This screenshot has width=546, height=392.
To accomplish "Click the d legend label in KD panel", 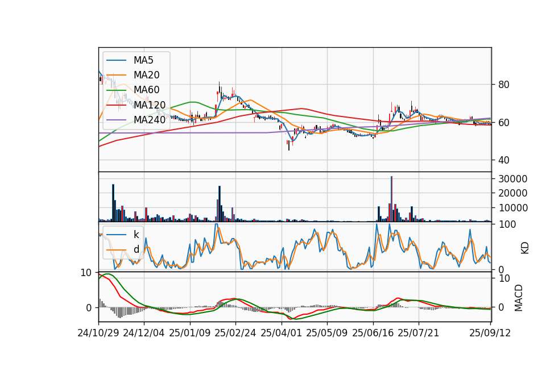I will [x=136, y=249].
